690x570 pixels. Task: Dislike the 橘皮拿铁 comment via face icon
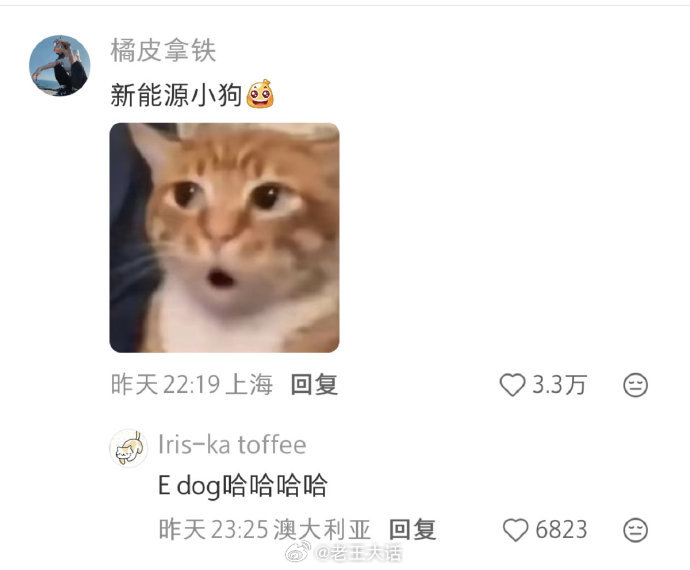point(635,385)
